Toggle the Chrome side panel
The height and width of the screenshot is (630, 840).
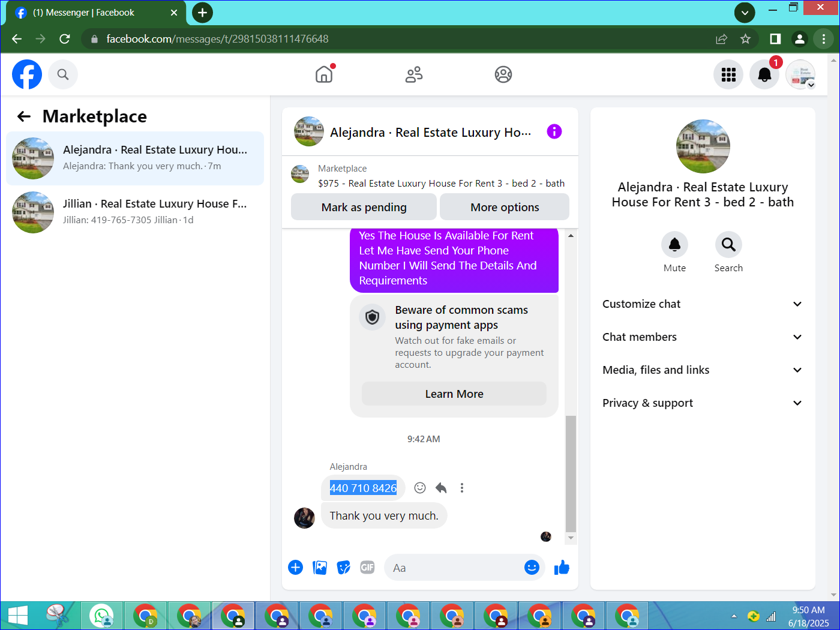[775, 39]
